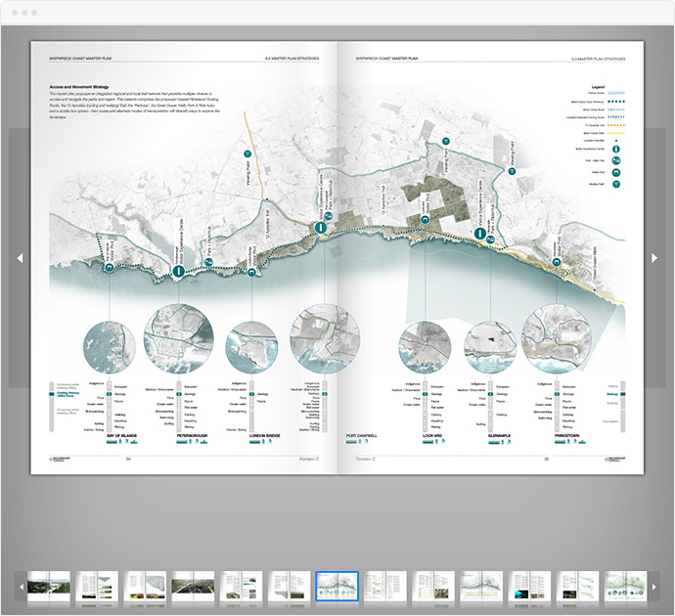Image resolution: width=675 pixels, height=616 pixels.
Task: Open the thumbnail just after the highlighted one
Action: click(385, 586)
